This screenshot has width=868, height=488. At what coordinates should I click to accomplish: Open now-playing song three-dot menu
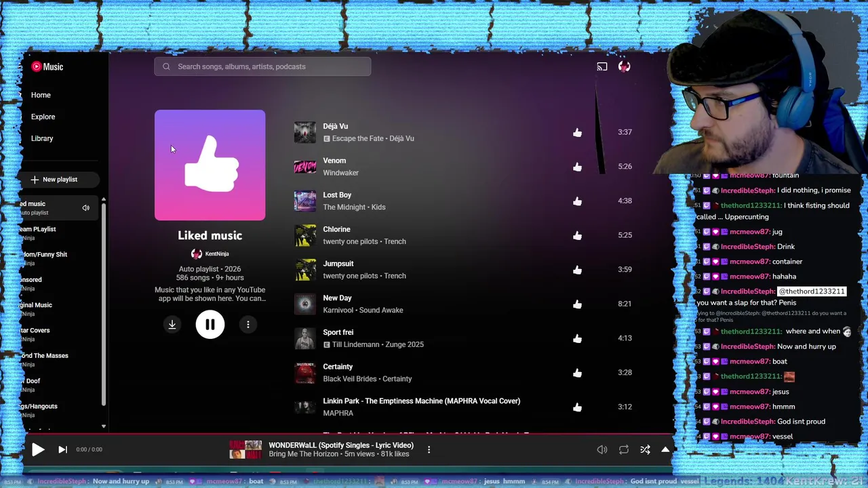(429, 449)
